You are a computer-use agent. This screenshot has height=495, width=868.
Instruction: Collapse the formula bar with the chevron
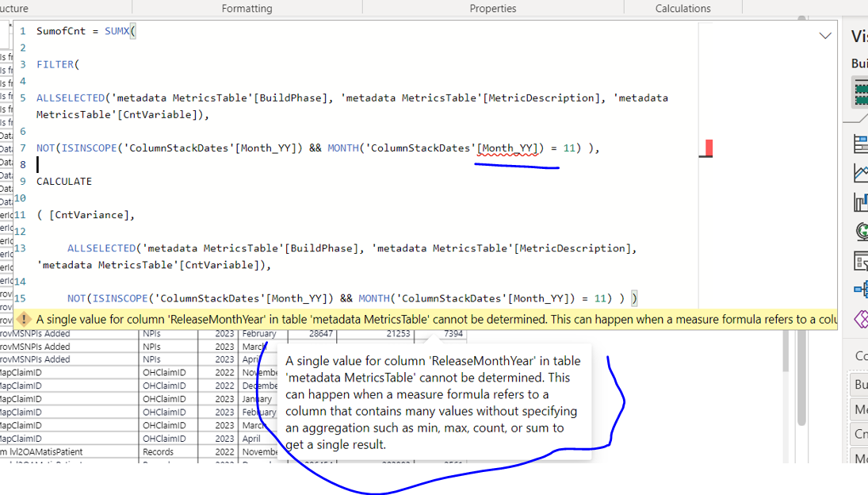tap(825, 36)
